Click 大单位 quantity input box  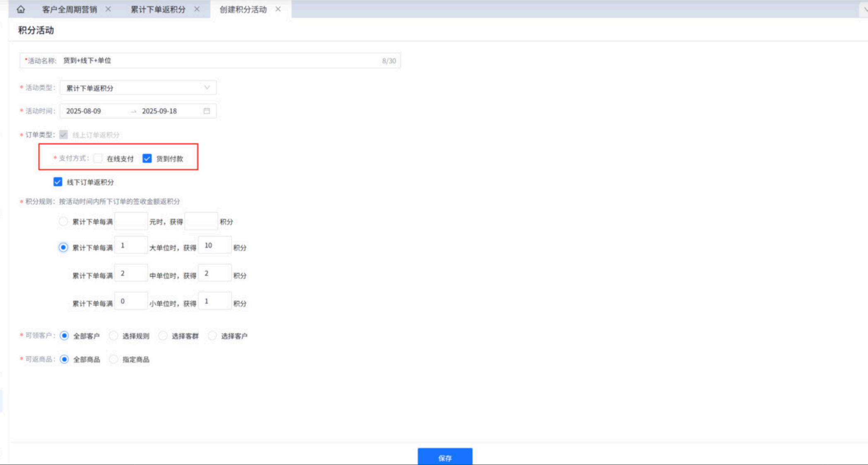(131, 245)
